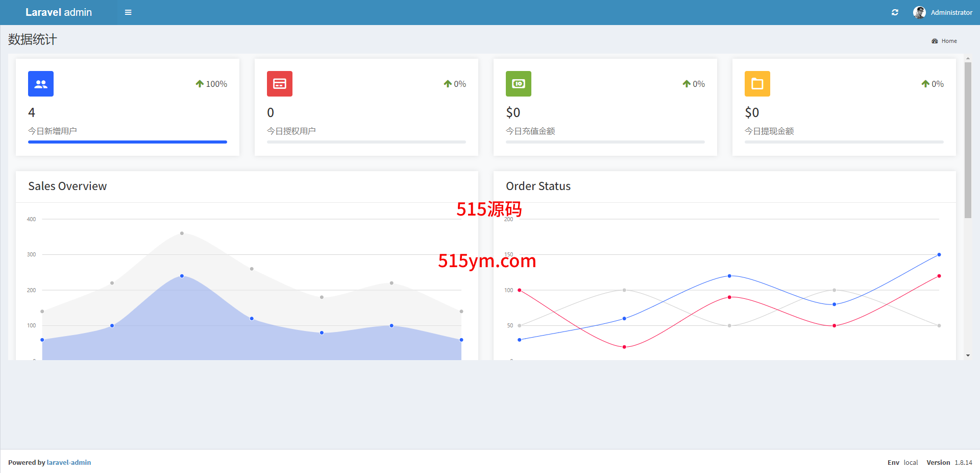The width and height of the screenshot is (980, 473).
Task: Click the 100% increase indicator arrow
Action: pos(200,84)
